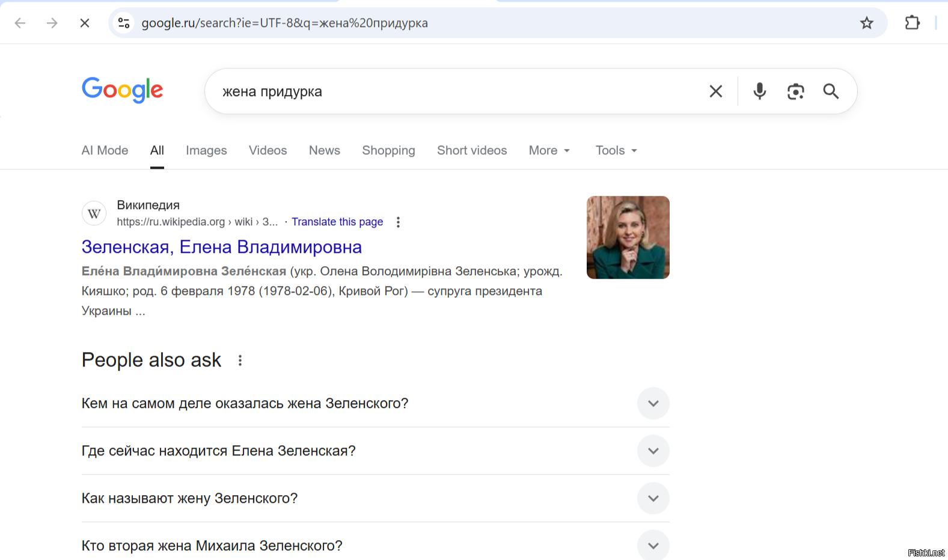Stop loading the page
The image size is (948, 560).
click(85, 23)
